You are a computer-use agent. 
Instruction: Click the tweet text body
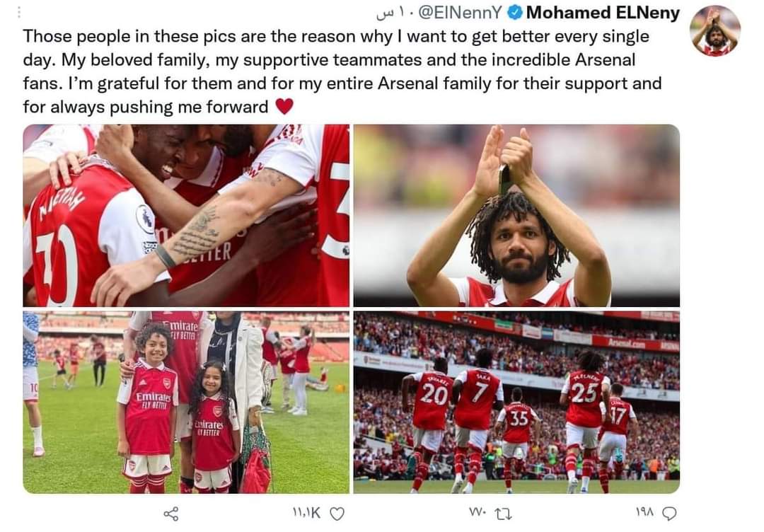point(342,71)
